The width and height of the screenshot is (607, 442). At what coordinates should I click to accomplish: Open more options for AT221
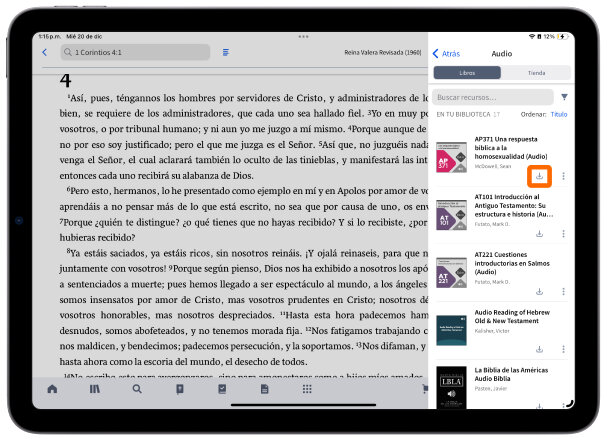point(563,291)
